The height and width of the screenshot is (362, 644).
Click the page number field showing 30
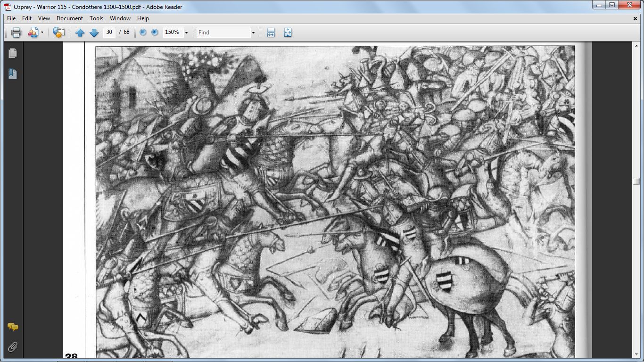click(109, 32)
